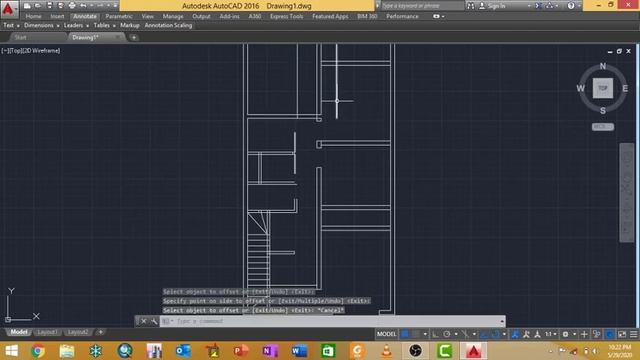The width and height of the screenshot is (640, 360).
Task: Open OBS Studio from the taskbar
Action: click(x=415, y=351)
